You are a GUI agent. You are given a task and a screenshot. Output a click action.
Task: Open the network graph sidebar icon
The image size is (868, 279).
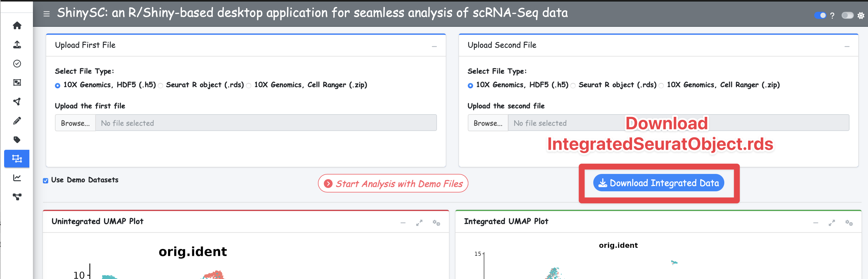[17, 197]
